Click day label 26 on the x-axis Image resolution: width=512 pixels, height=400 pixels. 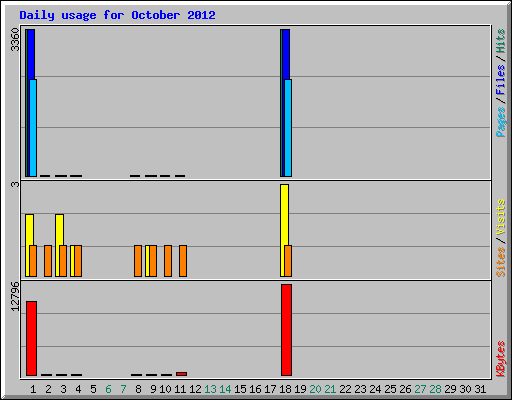[x=405, y=389]
